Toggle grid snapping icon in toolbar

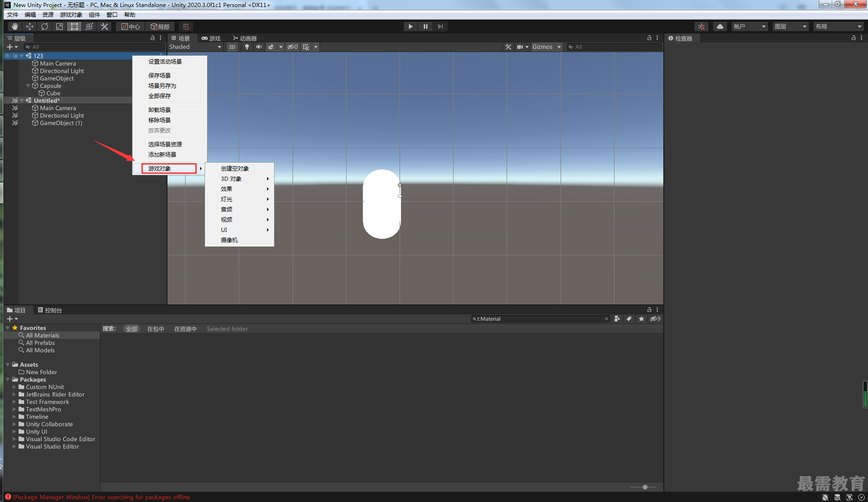point(186,26)
